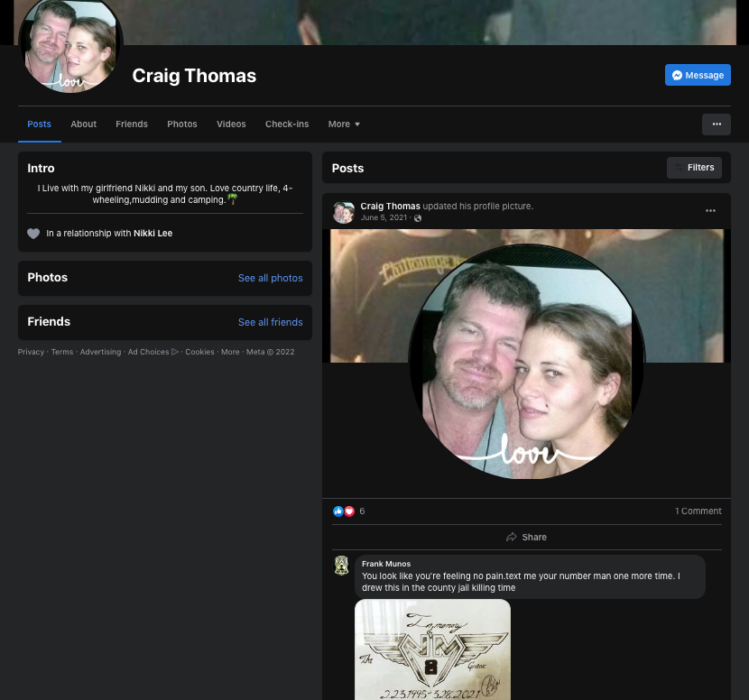Switch to the Posts tab
Viewport: 749px width, 700px height.
tap(39, 124)
